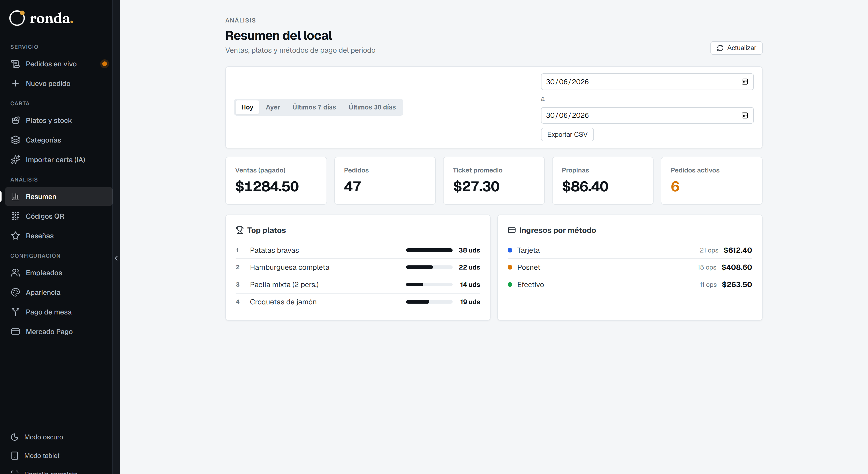This screenshot has width=868, height=474.
Task: Open Pedidos en vivo menu item
Action: (59, 64)
